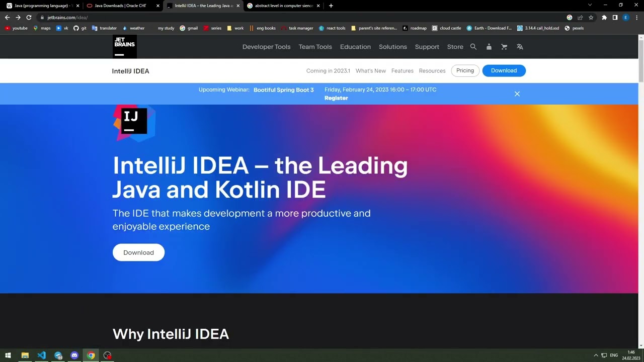The height and width of the screenshot is (362, 644).
Task: Open Discord from taskbar
Action: pyautogui.click(x=74, y=355)
